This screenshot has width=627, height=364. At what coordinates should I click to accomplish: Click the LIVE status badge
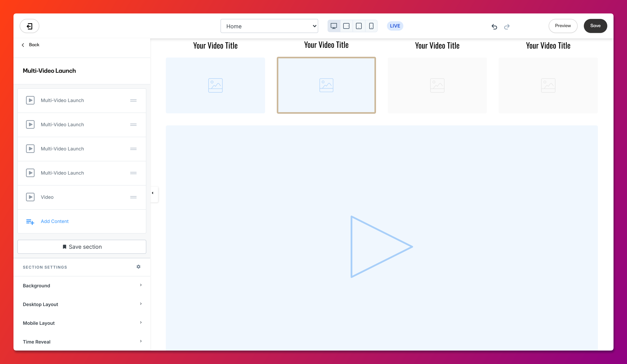click(x=395, y=26)
